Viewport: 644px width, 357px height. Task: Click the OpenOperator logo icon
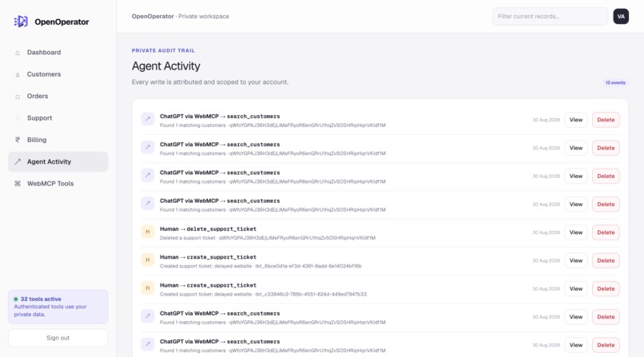click(21, 22)
